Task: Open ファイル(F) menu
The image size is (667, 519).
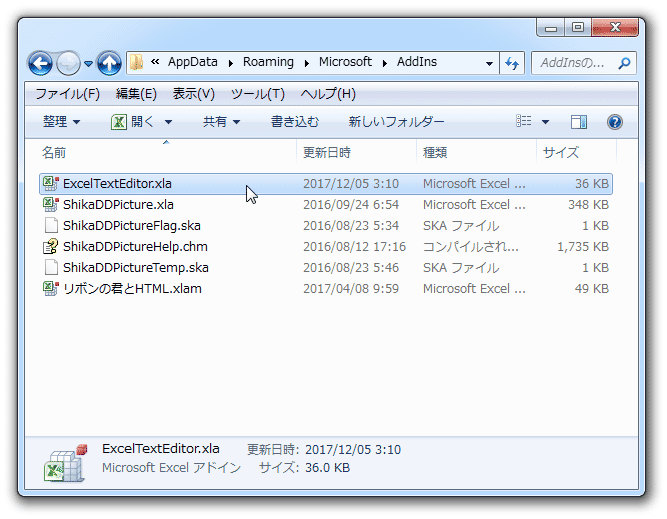Action: pyautogui.click(x=68, y=94)
